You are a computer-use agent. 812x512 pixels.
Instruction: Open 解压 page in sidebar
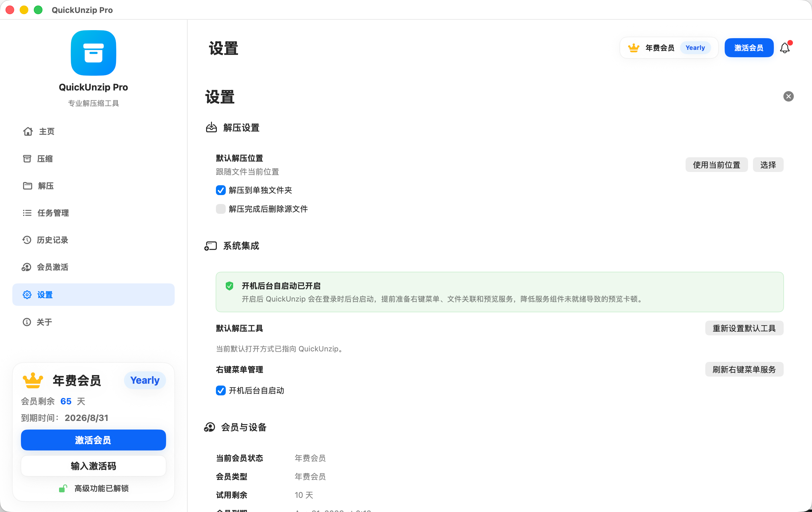coord(94,186)
